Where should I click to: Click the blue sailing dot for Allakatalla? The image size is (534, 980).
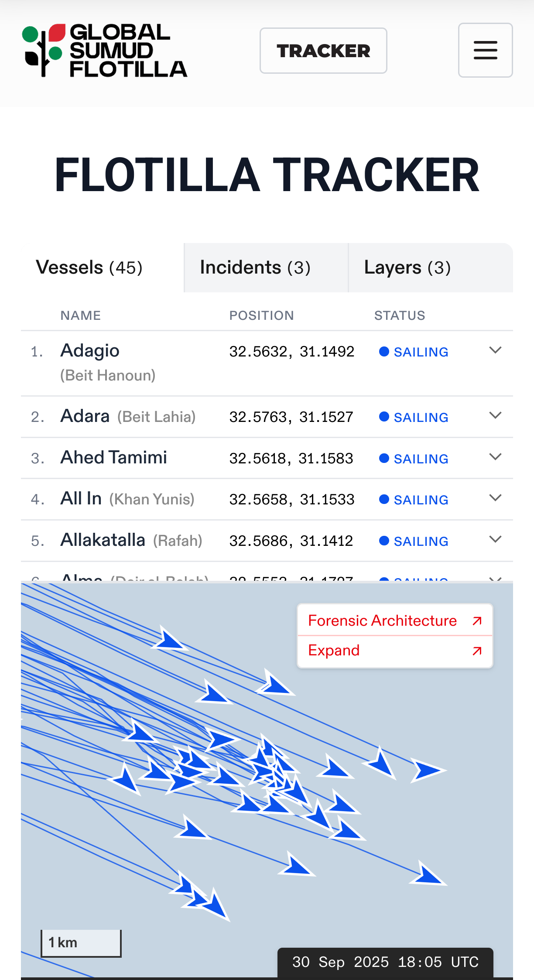(384, 541)
